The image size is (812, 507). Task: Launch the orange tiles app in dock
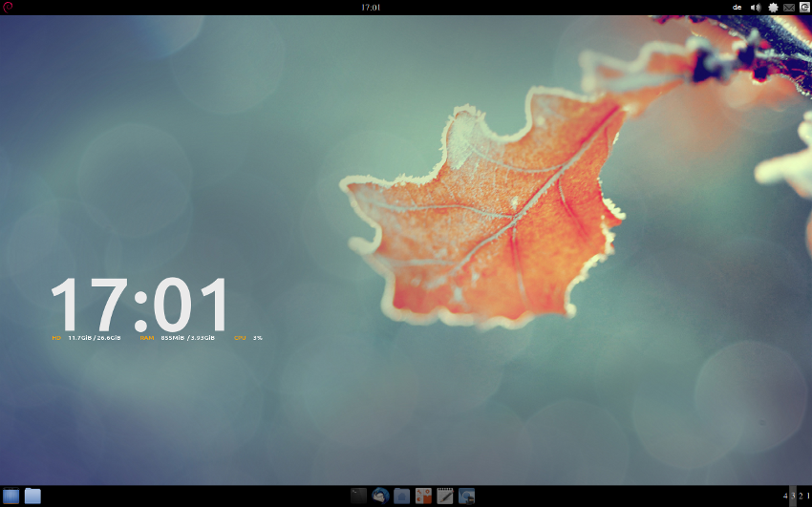coord(423,496)
